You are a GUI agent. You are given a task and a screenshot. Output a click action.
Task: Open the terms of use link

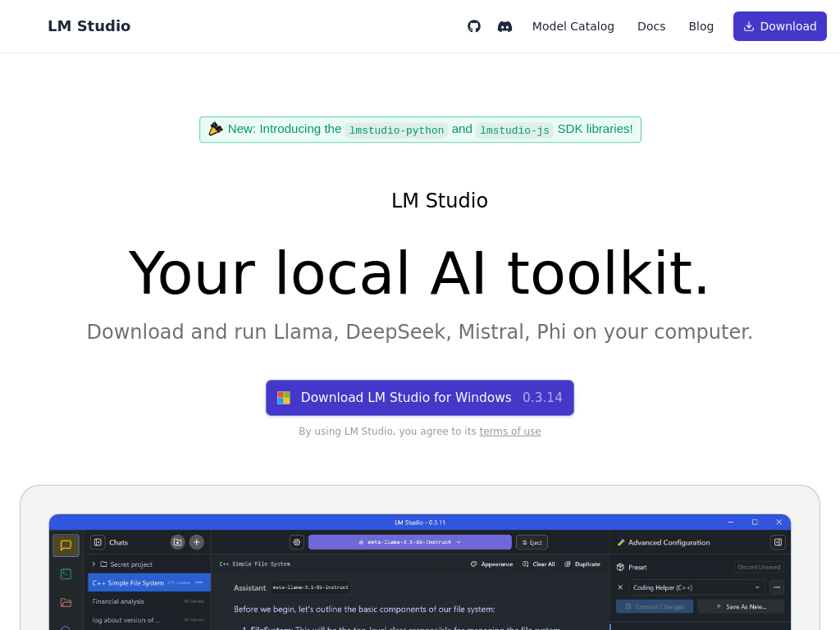point(510,431)
